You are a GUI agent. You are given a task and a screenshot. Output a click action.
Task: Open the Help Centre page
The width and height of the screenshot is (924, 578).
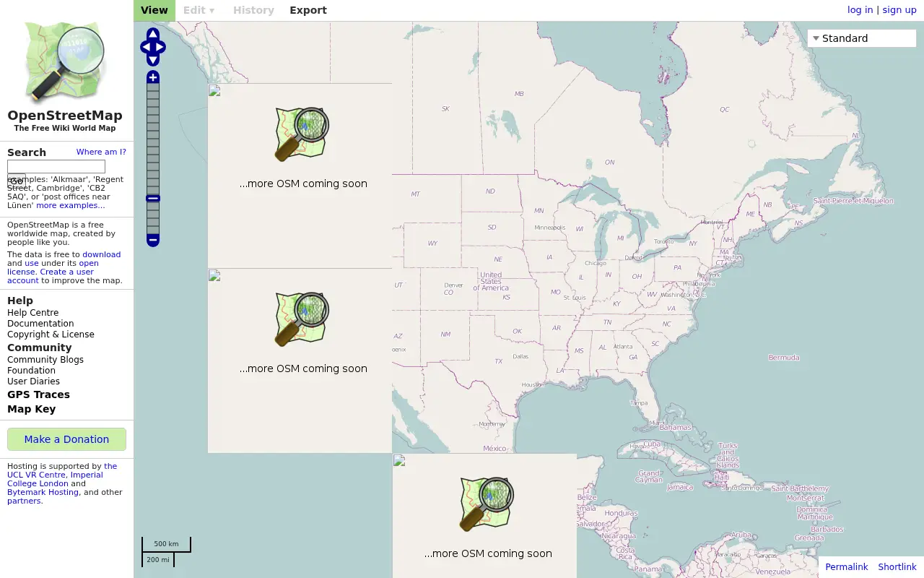point(33,313)
